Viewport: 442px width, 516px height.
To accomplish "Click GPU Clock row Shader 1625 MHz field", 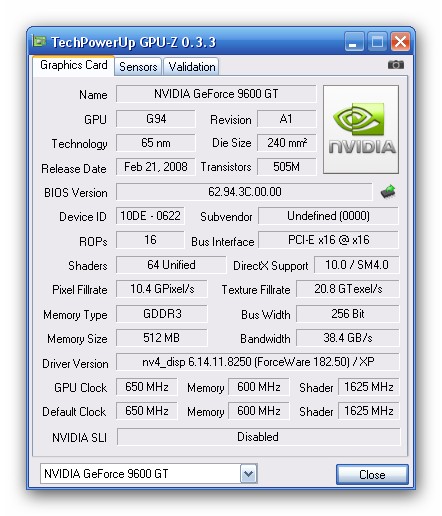I will coord(369,387).
